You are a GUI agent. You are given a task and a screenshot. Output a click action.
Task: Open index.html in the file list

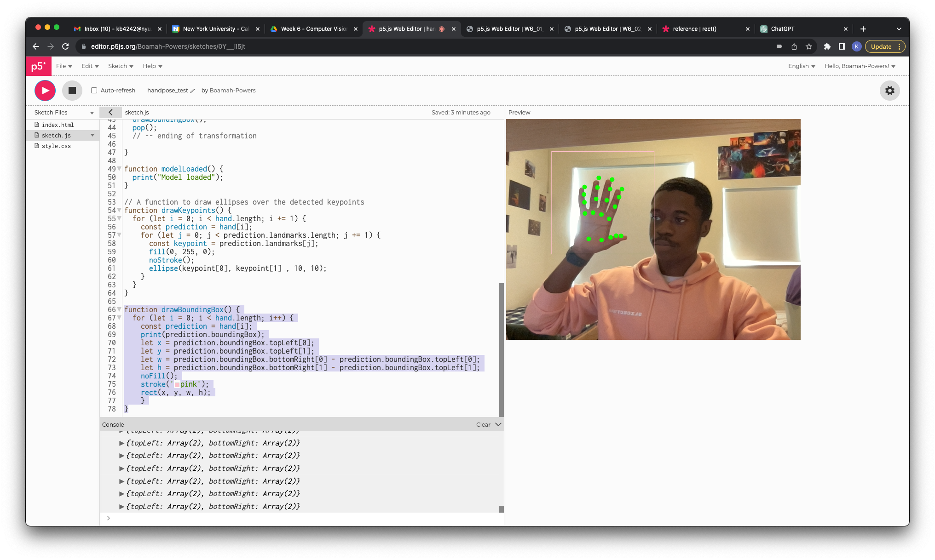(58, 125)
